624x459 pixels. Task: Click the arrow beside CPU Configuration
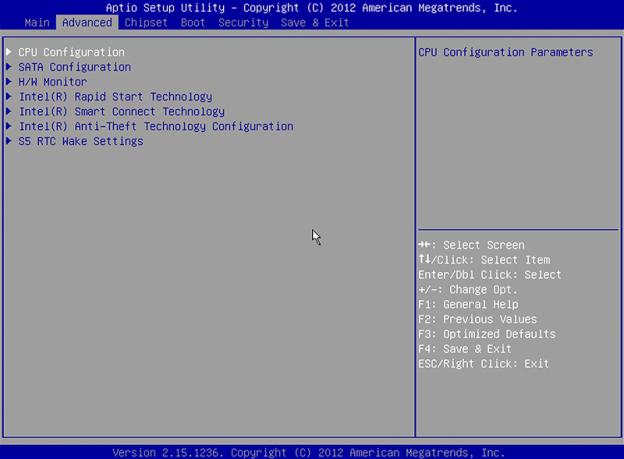tap(9, 52)
